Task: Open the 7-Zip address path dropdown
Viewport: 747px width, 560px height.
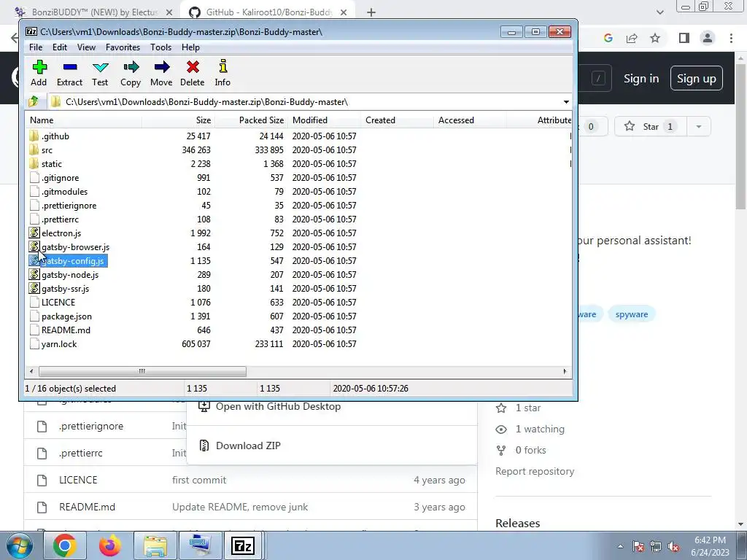Action: pyautogui.click(x=566, y=102)
